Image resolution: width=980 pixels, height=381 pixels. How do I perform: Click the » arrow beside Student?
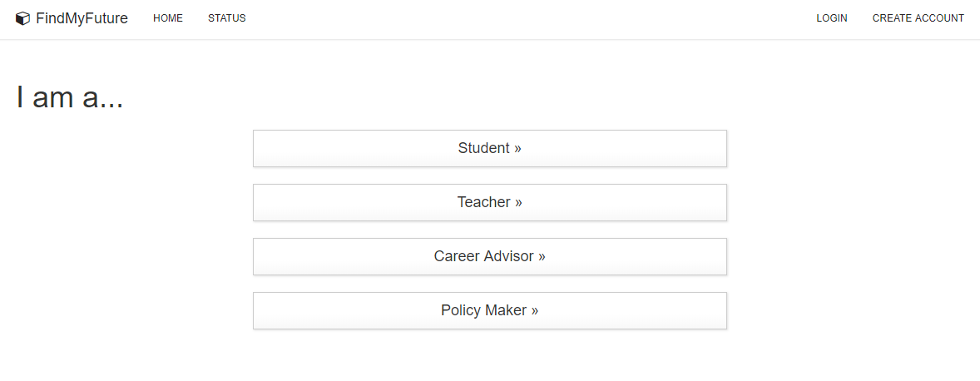pos(517,149)
